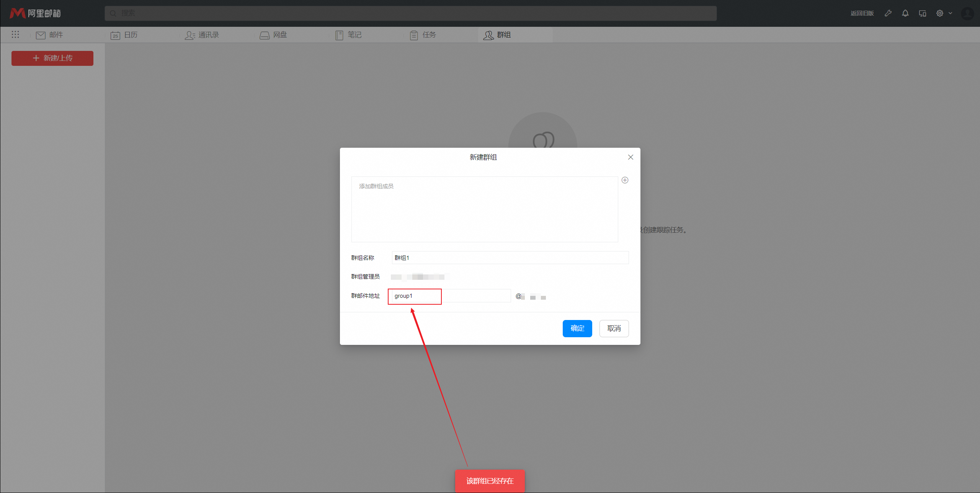Click the user avatar icon

[967, 13]
